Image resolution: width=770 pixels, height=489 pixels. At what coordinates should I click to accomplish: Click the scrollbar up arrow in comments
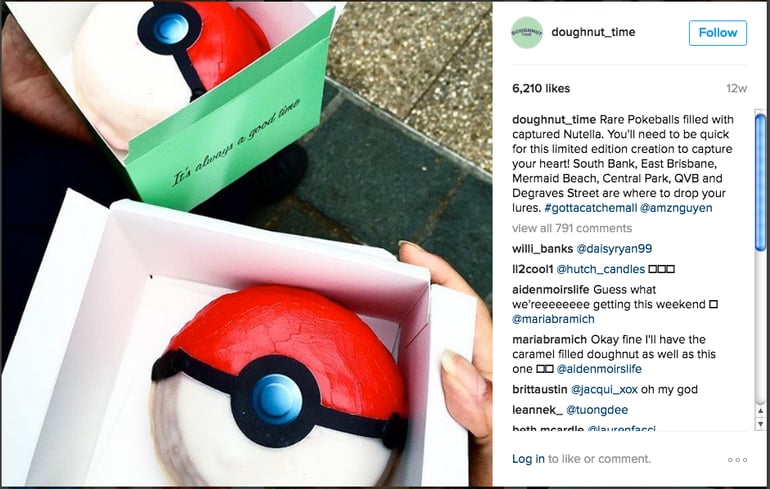coord(760,411)
